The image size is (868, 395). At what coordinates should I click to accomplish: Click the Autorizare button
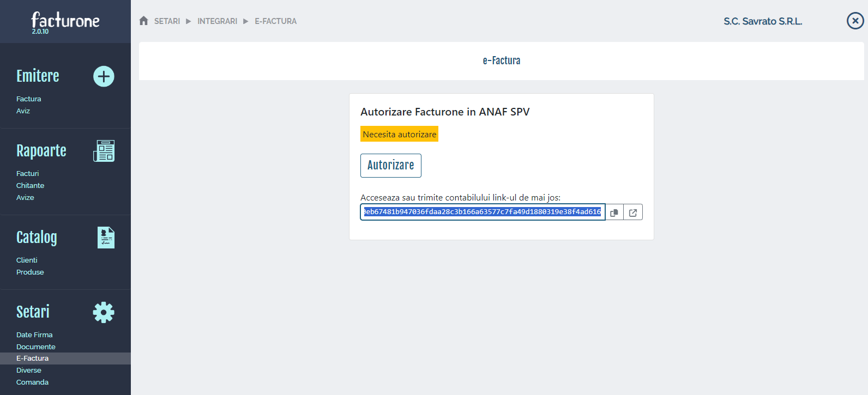[391, 166]
